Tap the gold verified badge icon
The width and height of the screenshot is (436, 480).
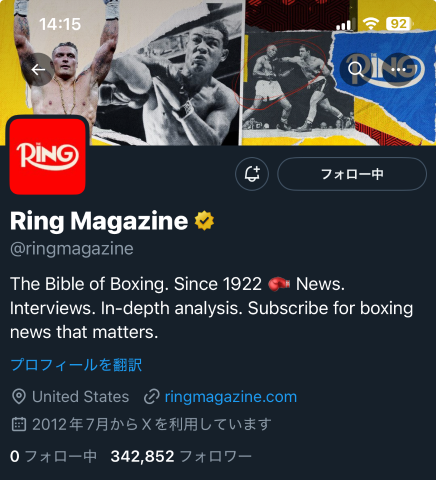click(204, 221)
